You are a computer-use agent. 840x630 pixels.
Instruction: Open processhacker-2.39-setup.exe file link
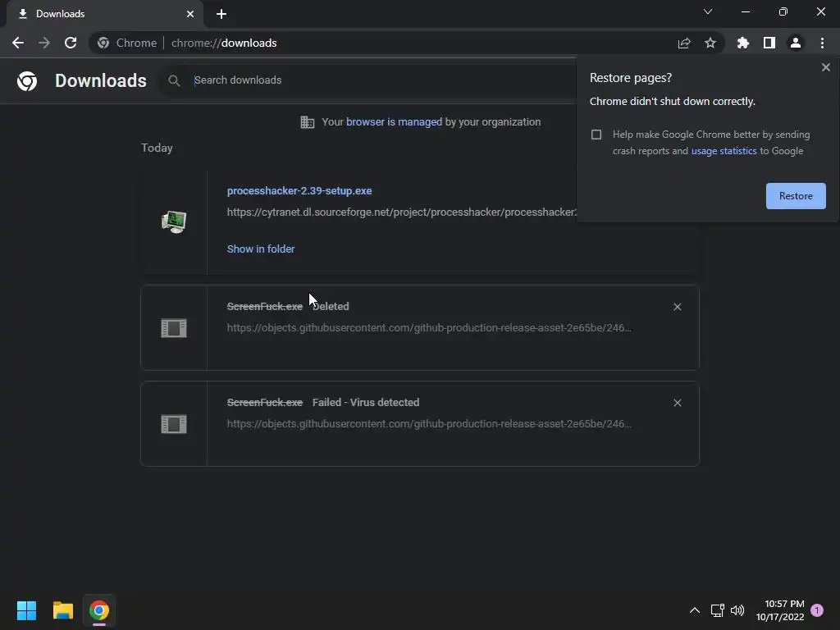coord(299,190)
